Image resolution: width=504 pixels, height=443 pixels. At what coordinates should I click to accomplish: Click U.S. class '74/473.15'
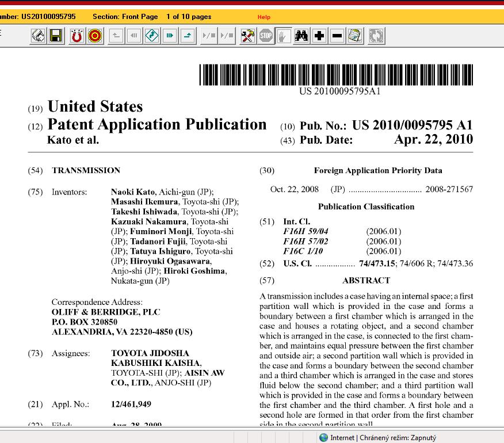pos(377,263)
